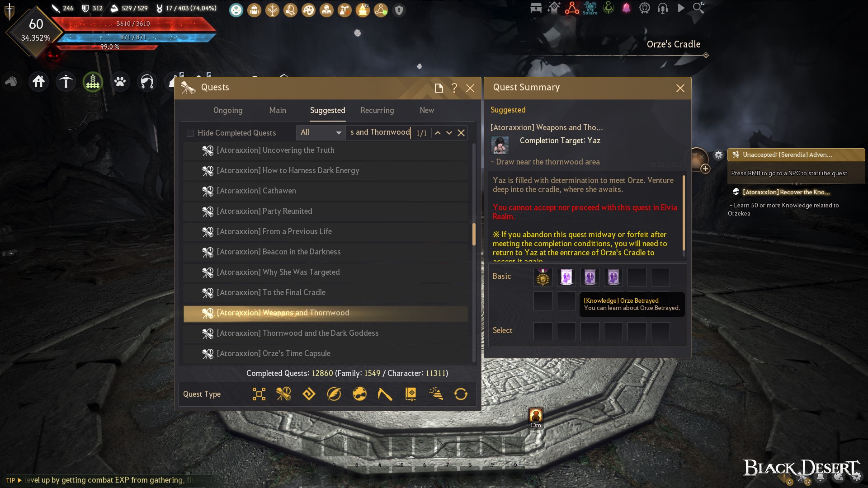Screen dimensions: 868x488
Task: Click the help question mark in Quests
Action: pos(454,88)
